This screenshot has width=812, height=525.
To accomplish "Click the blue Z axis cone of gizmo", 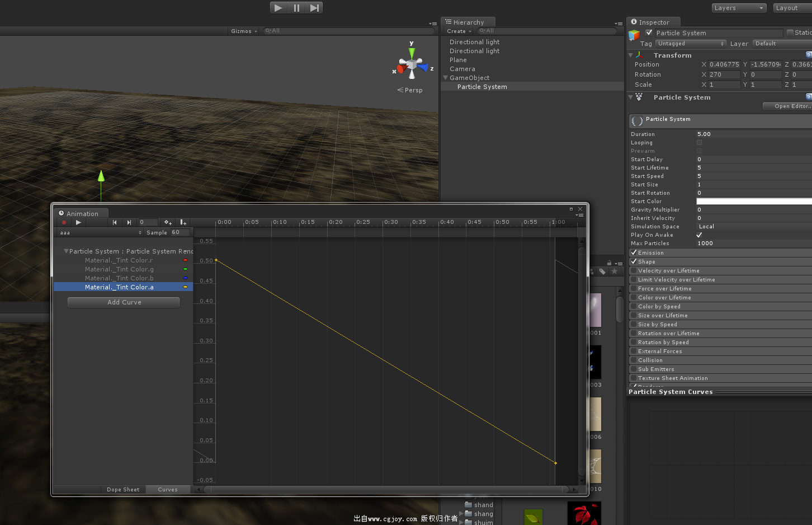I will click(x=423, y=68).
